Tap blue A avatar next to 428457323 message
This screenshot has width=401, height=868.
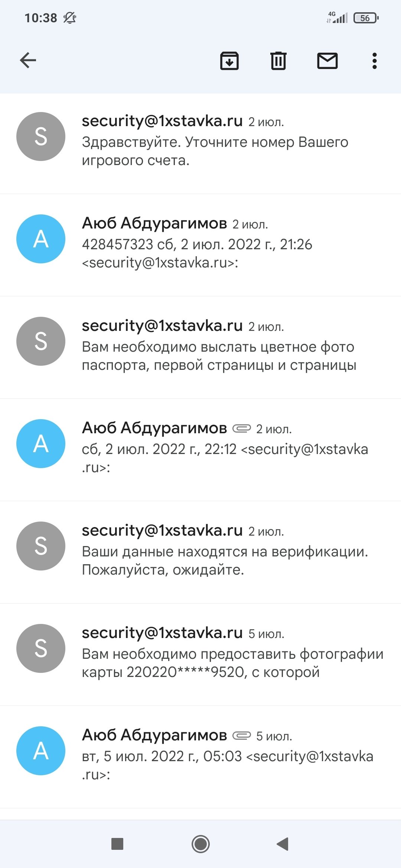pos(41,239)
